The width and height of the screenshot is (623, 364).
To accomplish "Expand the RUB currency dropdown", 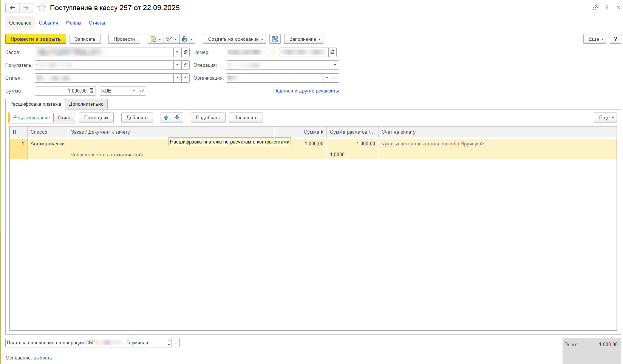I will click(134, 91).
